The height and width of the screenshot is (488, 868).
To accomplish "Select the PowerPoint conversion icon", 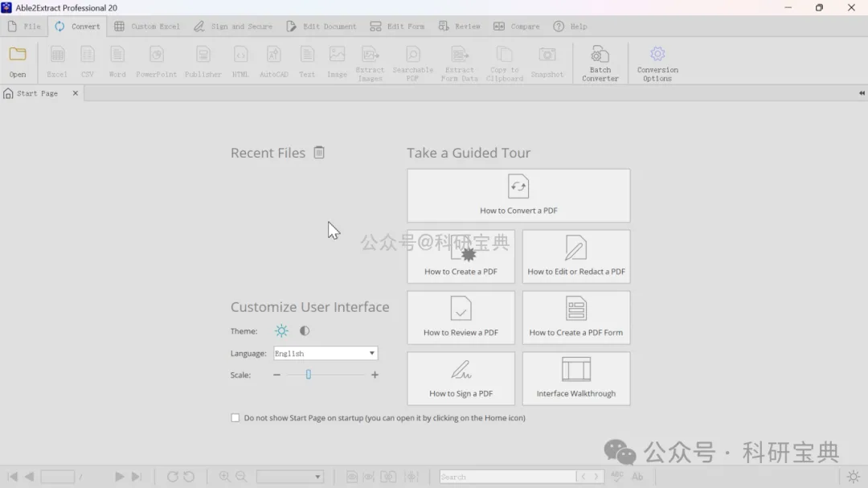I will [x=156, y=61].
